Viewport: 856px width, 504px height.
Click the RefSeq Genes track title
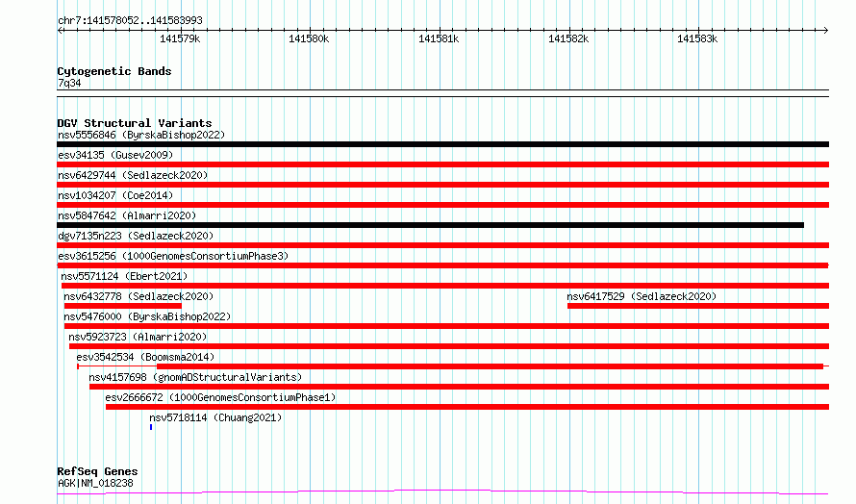coord(97,471)
